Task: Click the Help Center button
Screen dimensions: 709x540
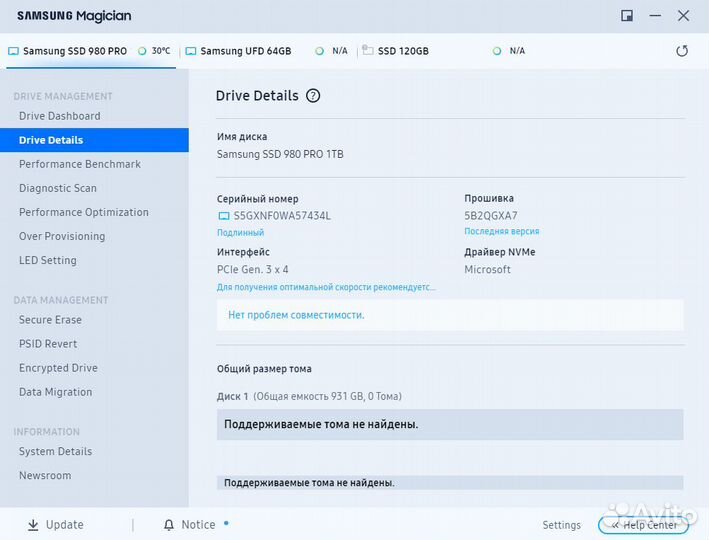Action: (643, 525)
